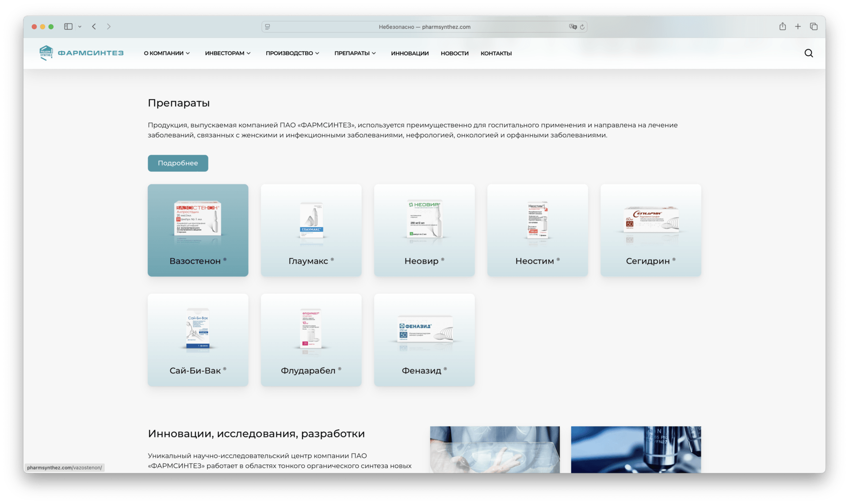
Task: Open the Контакты menu link
Action: [496, 53]
